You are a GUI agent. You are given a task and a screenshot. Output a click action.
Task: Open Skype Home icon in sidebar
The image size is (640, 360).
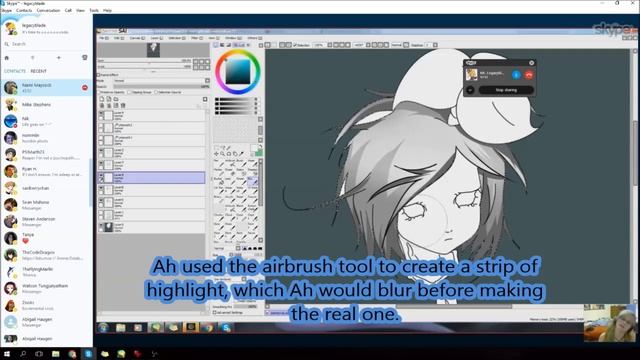click(x=7, y=58)
